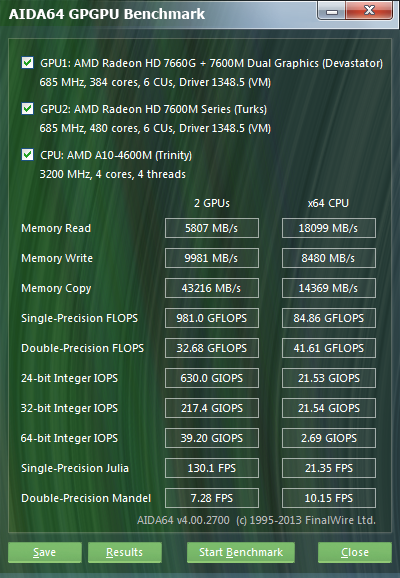Open the Results button

(x=125, y=552)
